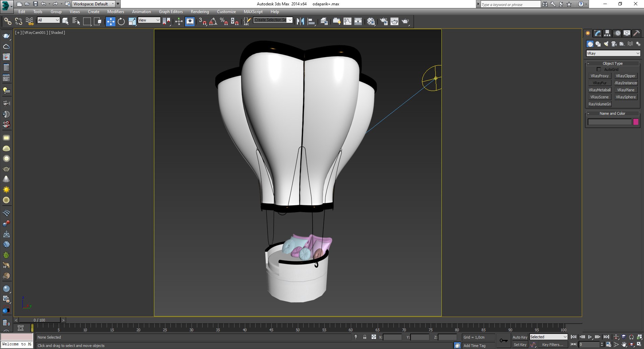Click the magenta object color swatch
The image size is (644, 349).
636,122
